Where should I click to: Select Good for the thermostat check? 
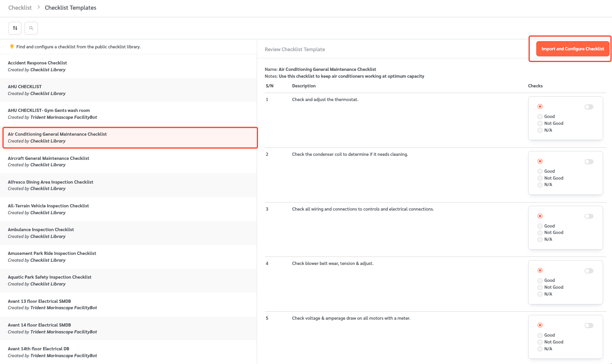pyautogui.click(x=540, y=116)
